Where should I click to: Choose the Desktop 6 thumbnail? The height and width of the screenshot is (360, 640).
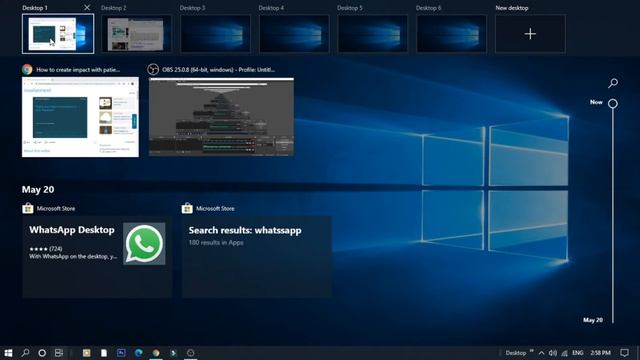[451, 34]
